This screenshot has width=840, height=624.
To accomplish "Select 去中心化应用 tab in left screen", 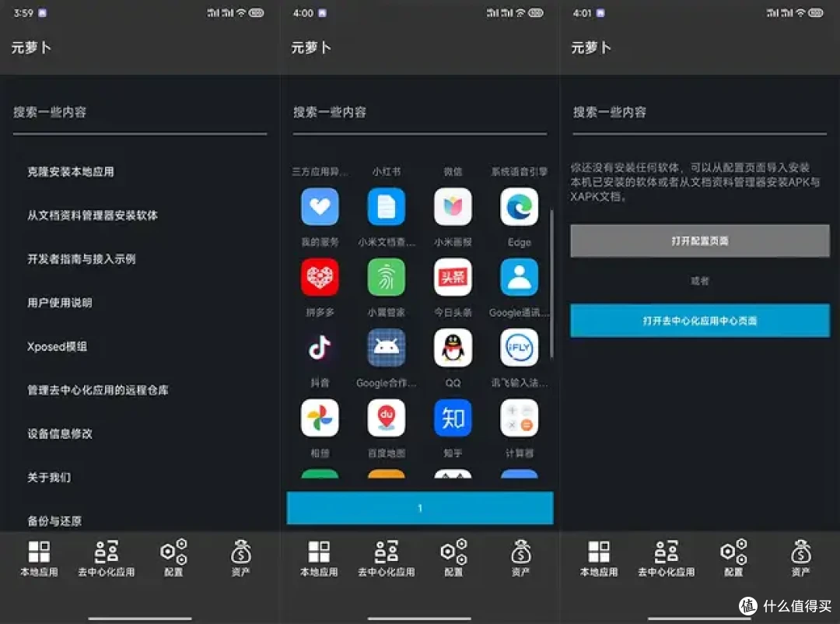I will pos(106,559).
